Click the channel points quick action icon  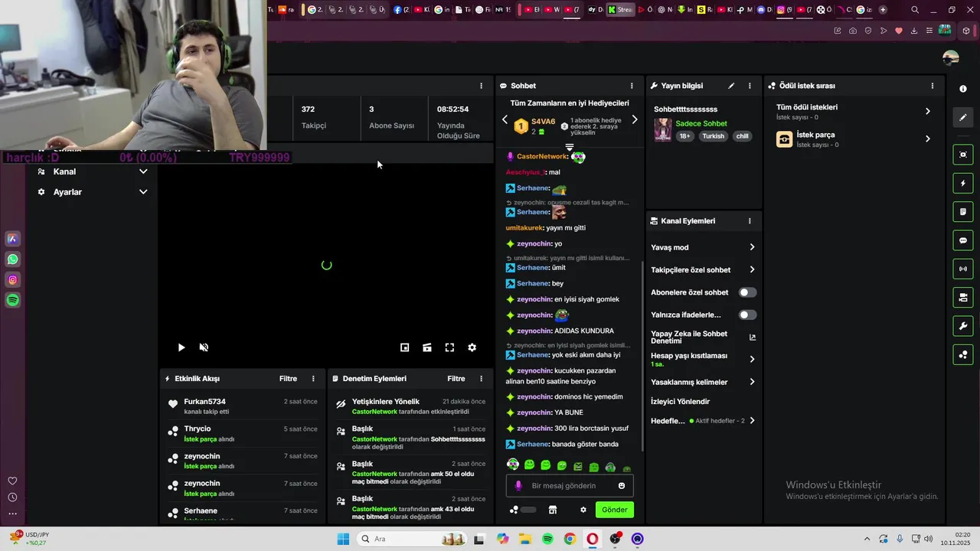[x=963, y=355]
